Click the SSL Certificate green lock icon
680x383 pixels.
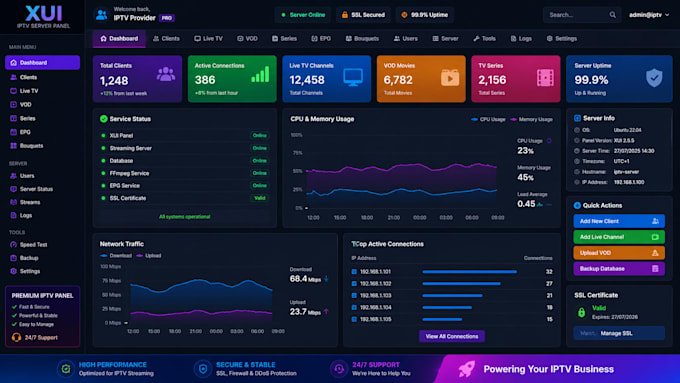pyautogui.click(x=581, y=312)
